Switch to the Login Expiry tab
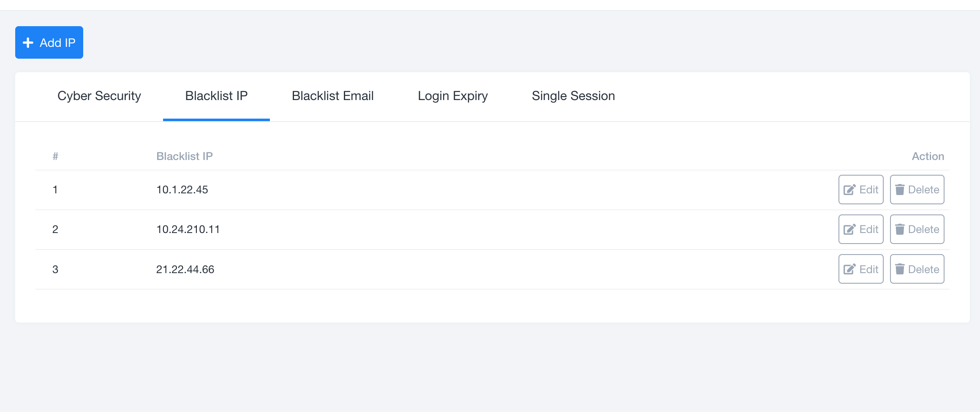 [452, 96]
